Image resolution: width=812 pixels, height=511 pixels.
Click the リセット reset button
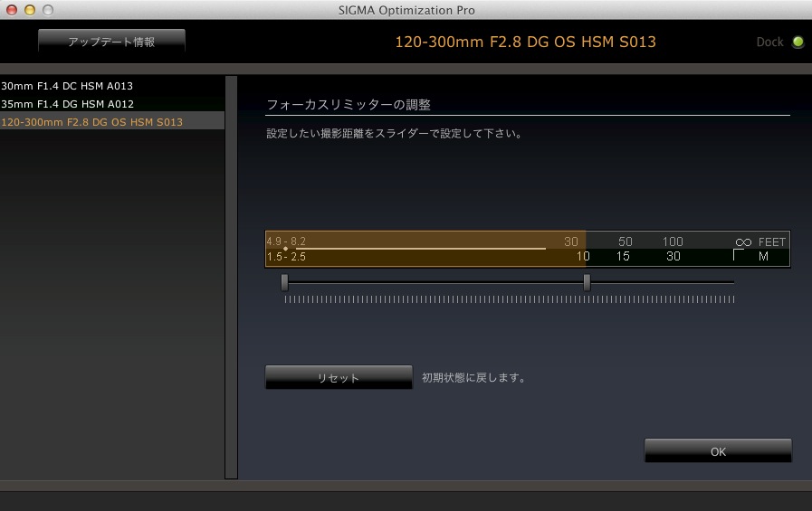339,377
